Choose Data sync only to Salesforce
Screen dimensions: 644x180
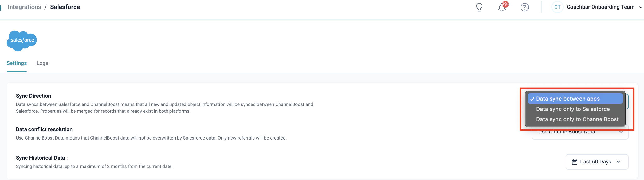coord(573,109)
